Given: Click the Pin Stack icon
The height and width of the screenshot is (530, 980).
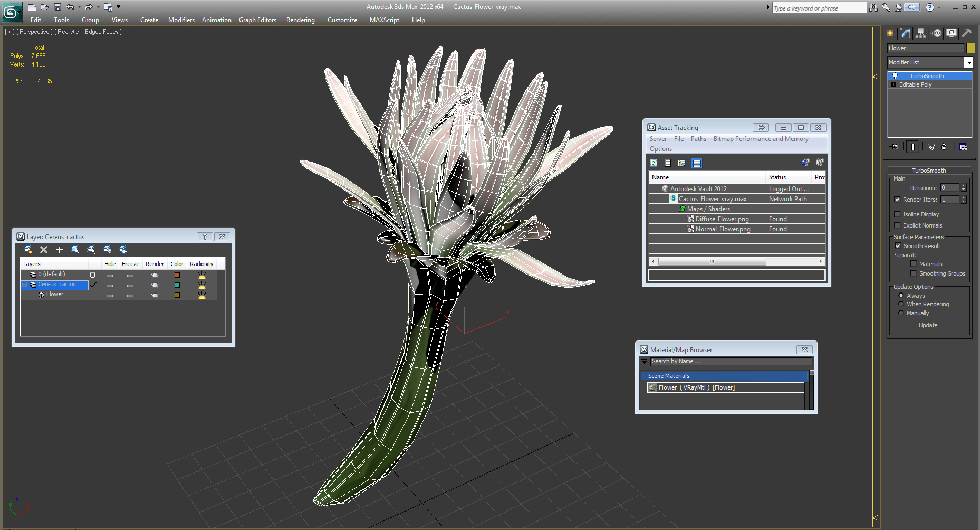Looking at the screenshot, I should coord(893,147).
